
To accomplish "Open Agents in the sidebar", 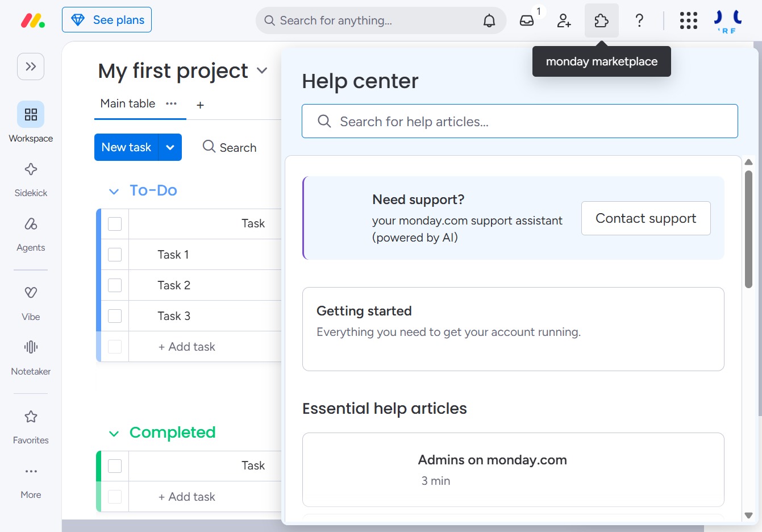I will [x=31, y=234].
